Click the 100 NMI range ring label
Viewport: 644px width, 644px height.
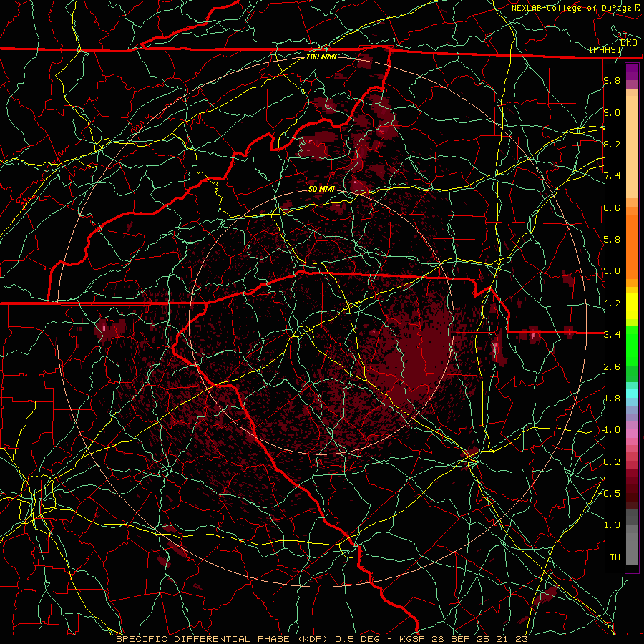point(321,57)
